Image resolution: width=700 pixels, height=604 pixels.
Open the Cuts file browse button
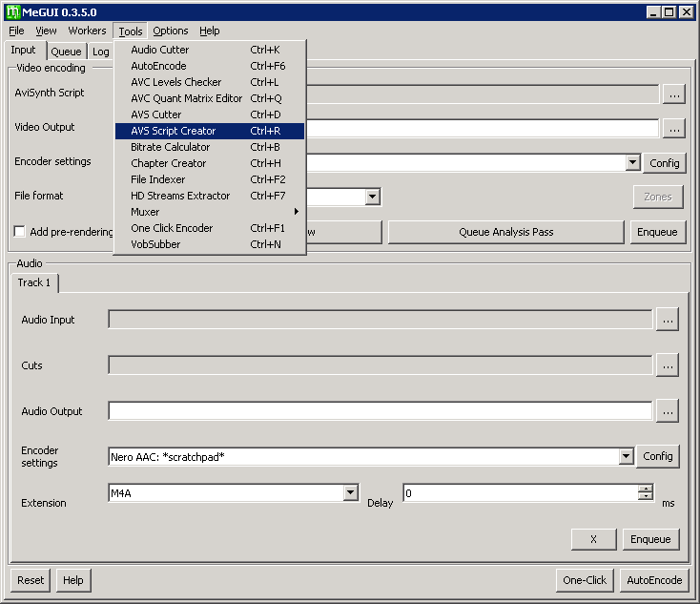click(668, 365)
